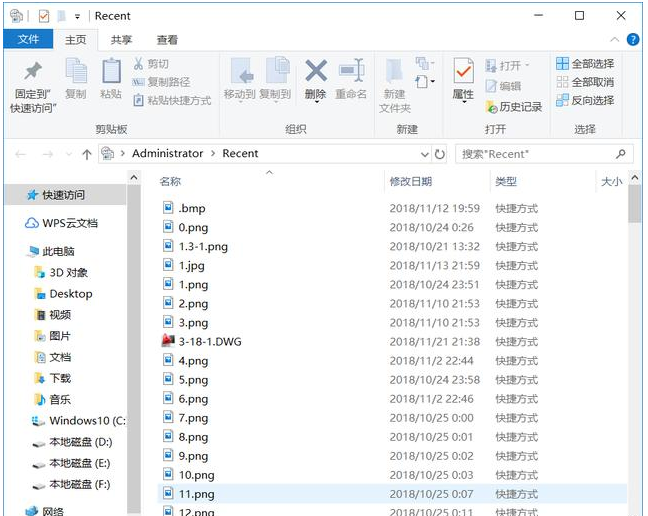648x516 pixels.
Task: Click the Search "Recent" input field
Action: tap(544, 154)
